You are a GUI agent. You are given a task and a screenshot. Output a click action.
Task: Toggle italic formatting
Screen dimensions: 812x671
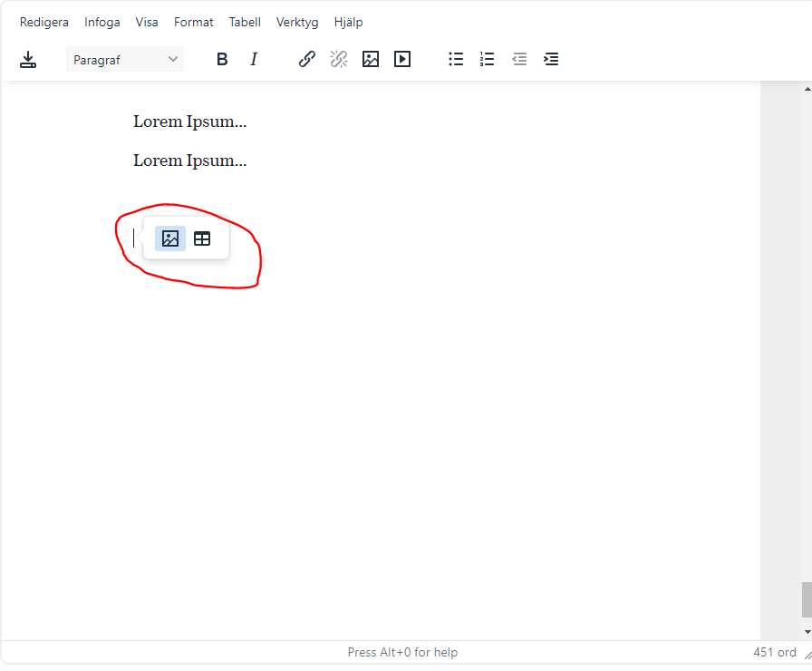tap(254, 60)
